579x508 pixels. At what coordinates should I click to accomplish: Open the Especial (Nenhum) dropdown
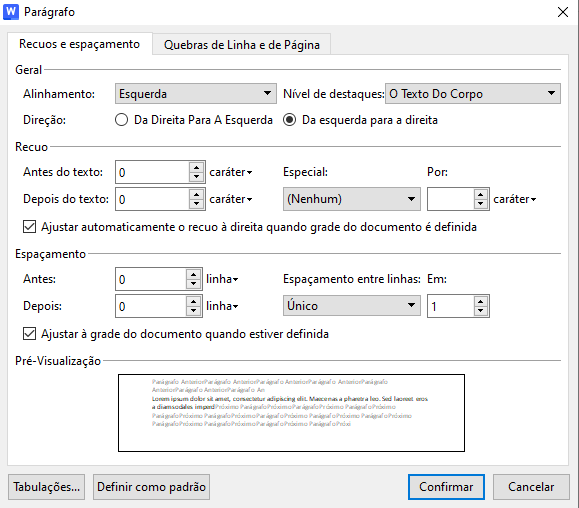(x=352, y=199)
